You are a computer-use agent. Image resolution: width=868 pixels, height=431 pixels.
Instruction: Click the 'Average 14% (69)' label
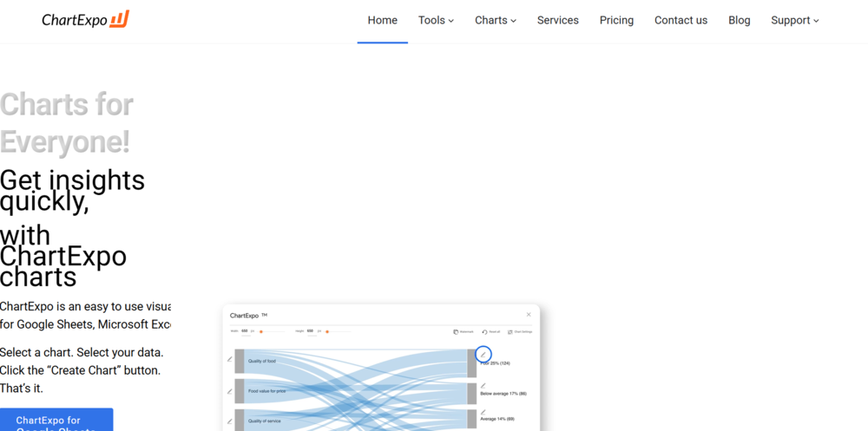[497, 419]
